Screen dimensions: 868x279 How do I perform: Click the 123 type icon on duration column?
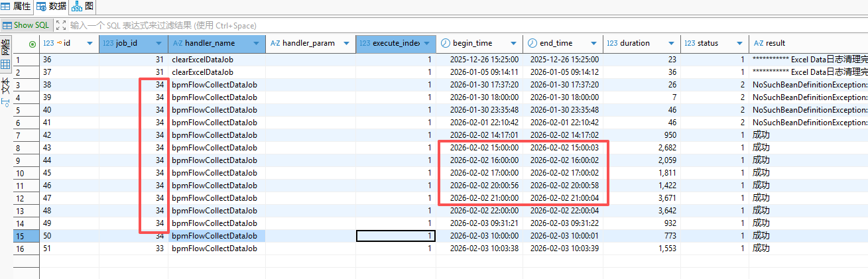[x=612, y=44]
